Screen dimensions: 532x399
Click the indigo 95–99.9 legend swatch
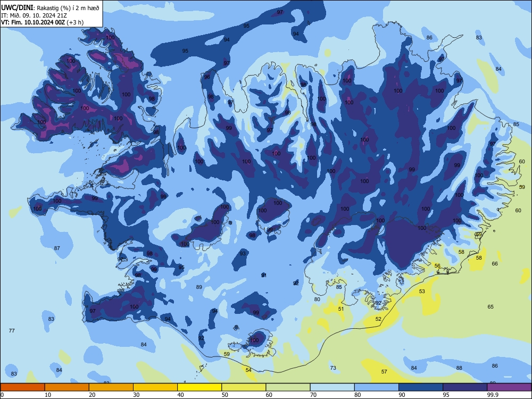click(465, 387)
